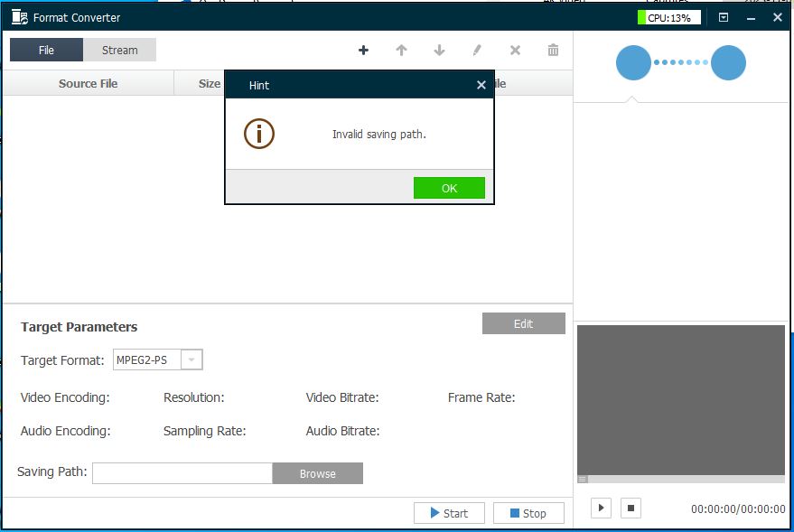The width and height of the screenshot is (794, 532).
Task: Click the move down arrow icon
Action: coord(439,51)
